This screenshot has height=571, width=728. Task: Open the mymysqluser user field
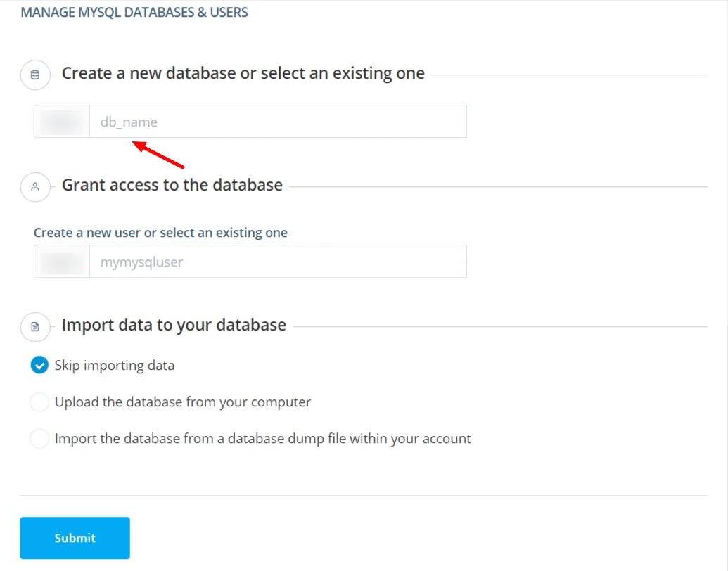[277, 262]
